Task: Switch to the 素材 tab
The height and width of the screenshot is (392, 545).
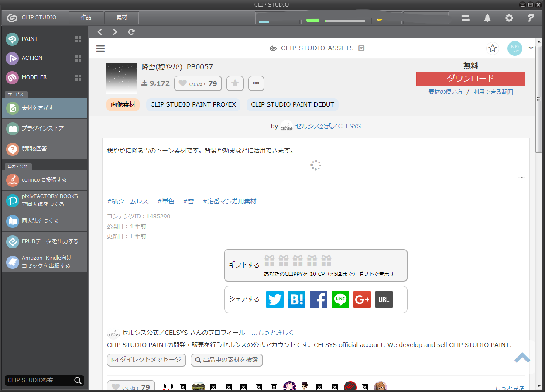Action: click(x=122, y=18)
